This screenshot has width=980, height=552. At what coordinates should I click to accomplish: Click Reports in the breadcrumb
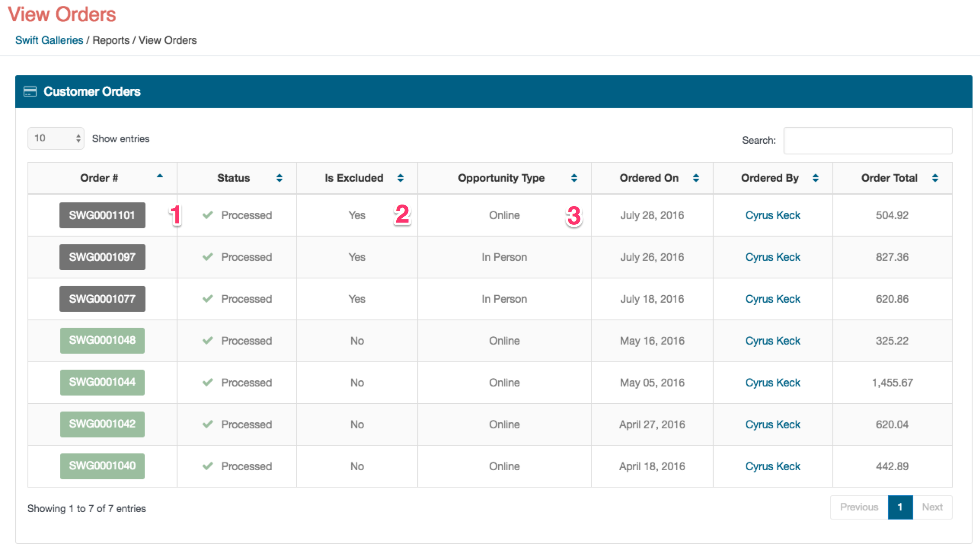pyautogui.click(x=111, y=40)
